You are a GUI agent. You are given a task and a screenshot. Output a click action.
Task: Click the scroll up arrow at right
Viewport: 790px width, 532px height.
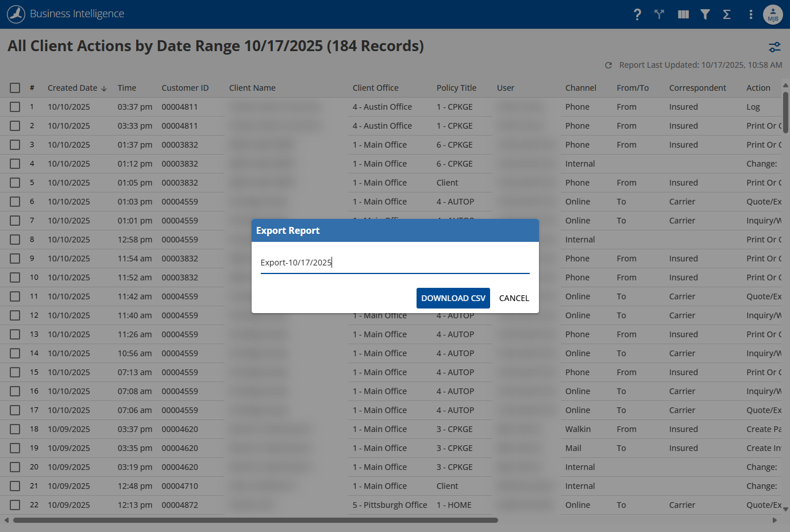click(785, 85)
